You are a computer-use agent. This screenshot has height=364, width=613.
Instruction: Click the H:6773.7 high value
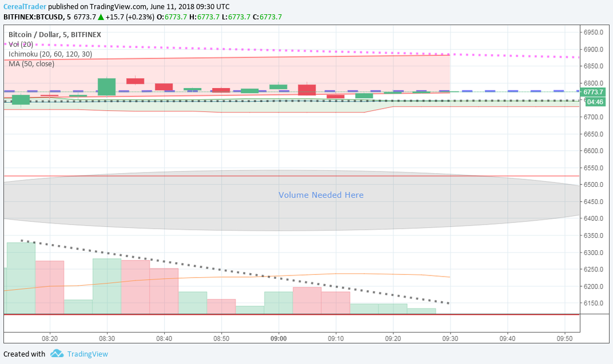click(x=205, y=17)
